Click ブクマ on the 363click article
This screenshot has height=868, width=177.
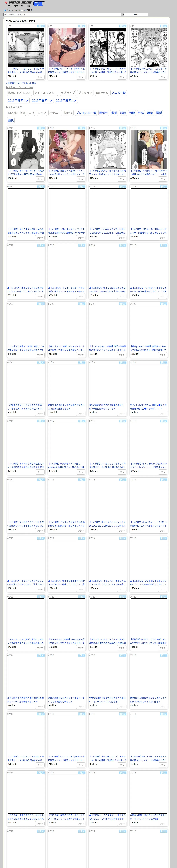tap(81, 238)
